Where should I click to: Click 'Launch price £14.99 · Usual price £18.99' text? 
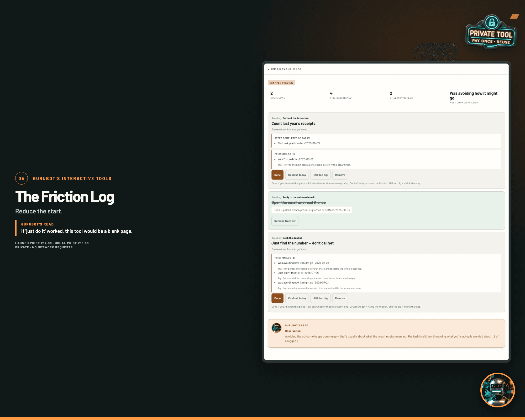click(52, 243)
